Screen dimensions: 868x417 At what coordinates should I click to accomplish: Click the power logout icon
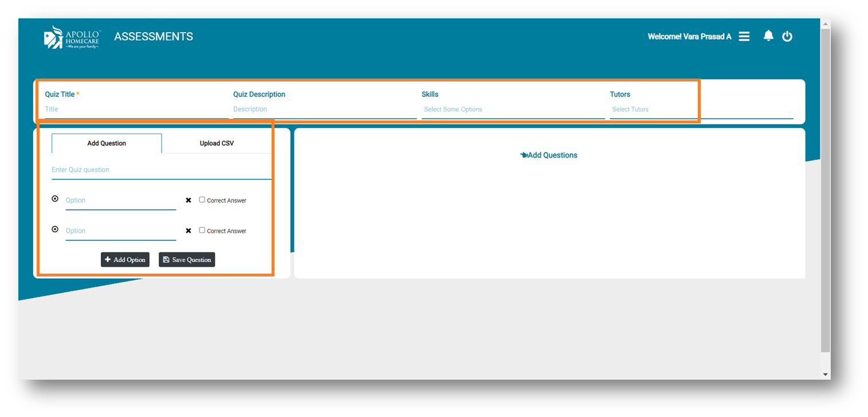point(787,37)
